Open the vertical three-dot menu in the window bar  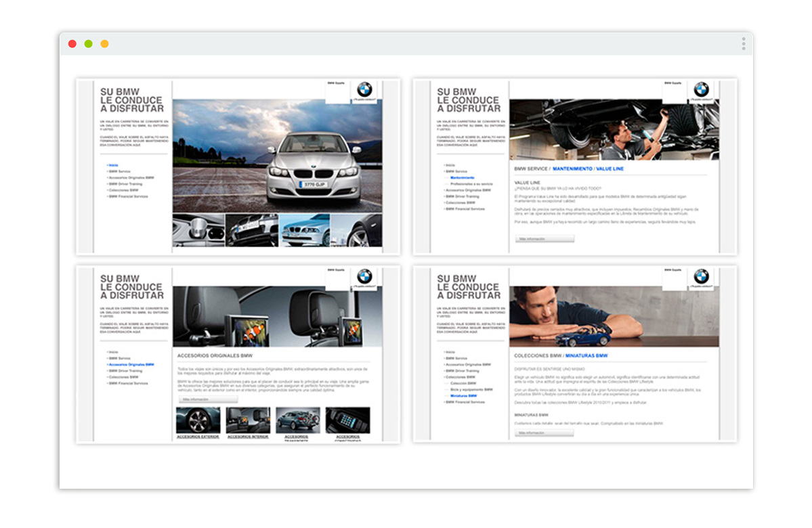click(743, 43)
